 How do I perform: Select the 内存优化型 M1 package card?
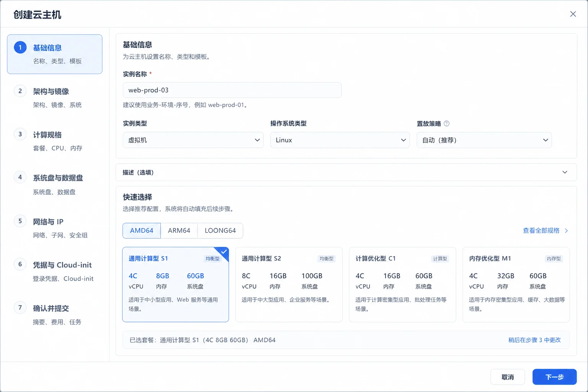(x=516, y=284)
